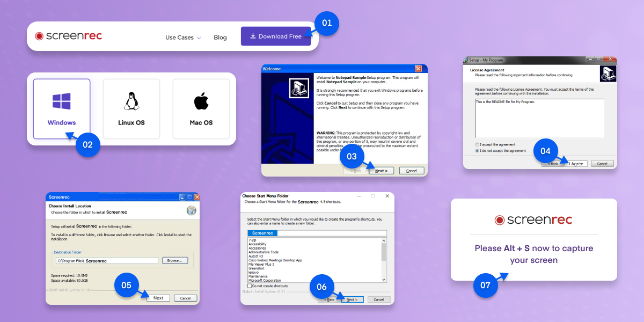Click the Download Free button
This screenshot has height=322, width=644.
pos(276,36)
